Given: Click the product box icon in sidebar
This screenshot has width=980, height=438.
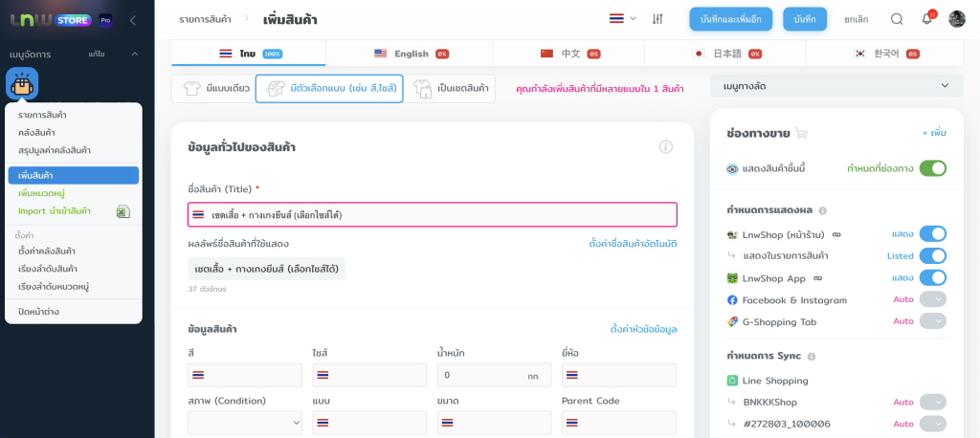Looking at the screenshot, I should tap(22, 84).
